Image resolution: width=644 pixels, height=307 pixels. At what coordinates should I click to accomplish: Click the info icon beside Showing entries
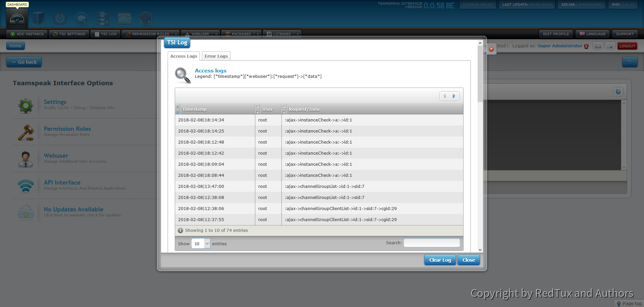[180, 231]
